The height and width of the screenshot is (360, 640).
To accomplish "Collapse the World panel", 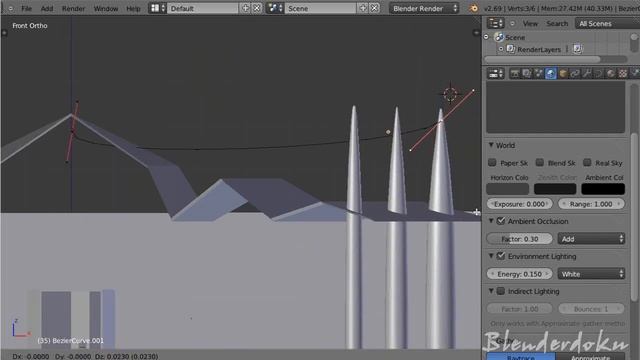I will click(491, 145).
